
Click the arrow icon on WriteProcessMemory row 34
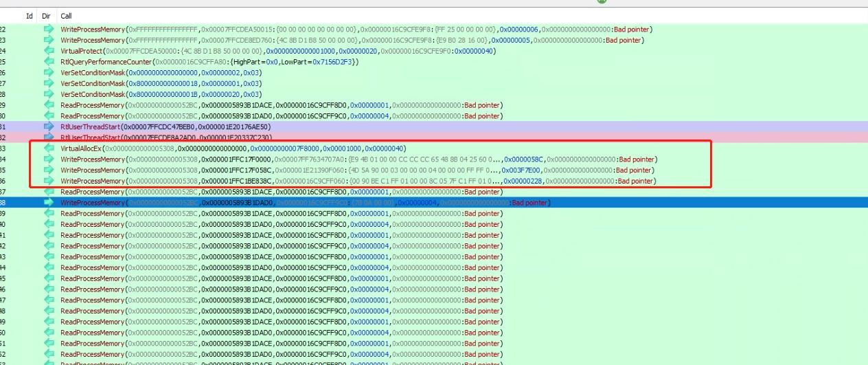pyautogui.click(x=49, y=159)
